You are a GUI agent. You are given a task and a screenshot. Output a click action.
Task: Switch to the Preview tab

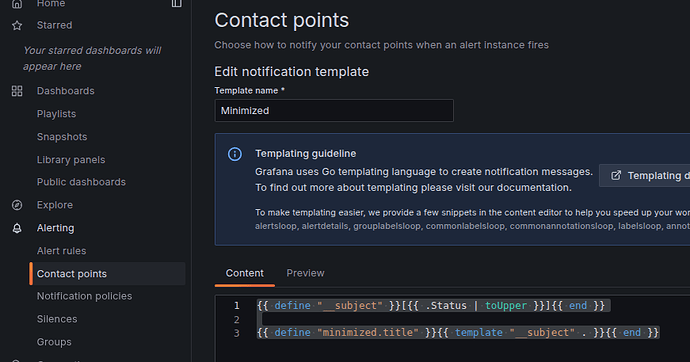(305, 273)
